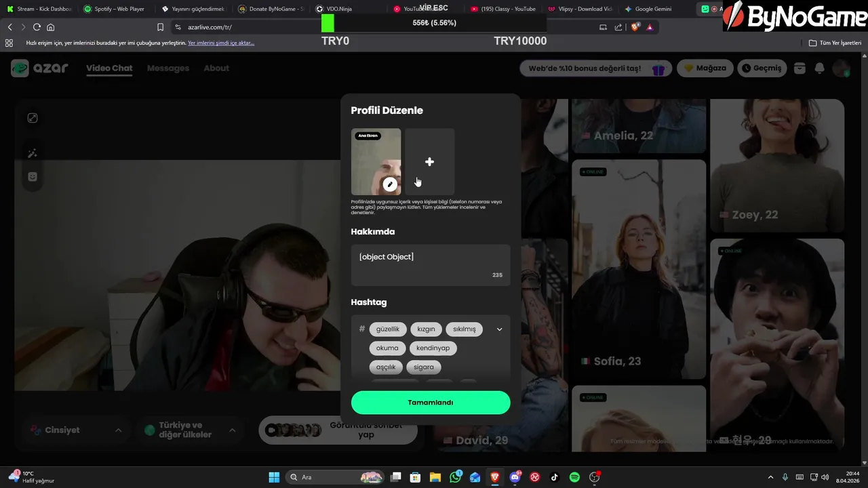Toggle the sıkılmış hashtag chip
The width and height of the screenshot is (868, 488).
point(464,329)
